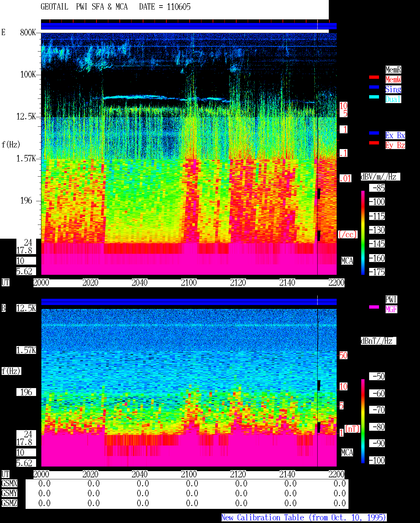Click the [/cc] density unit label
The width and height of the screenshot is (420, 523).
coord(348,234)
